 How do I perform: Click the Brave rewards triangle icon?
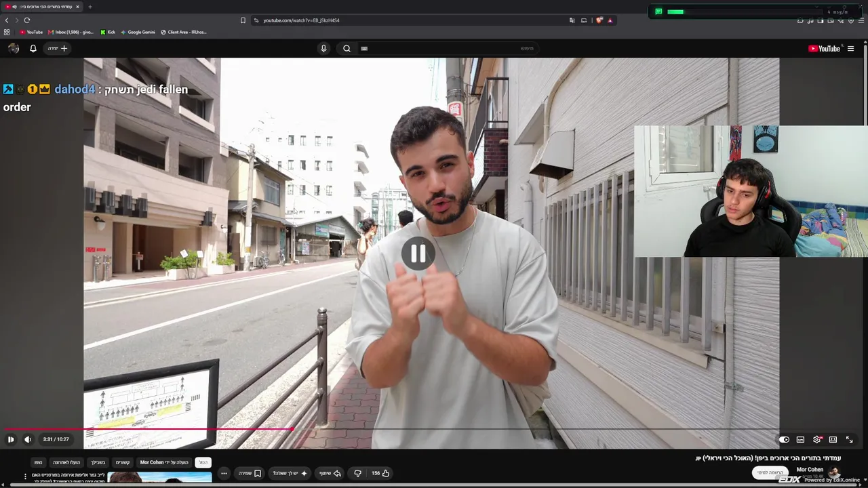coord(610,20)
